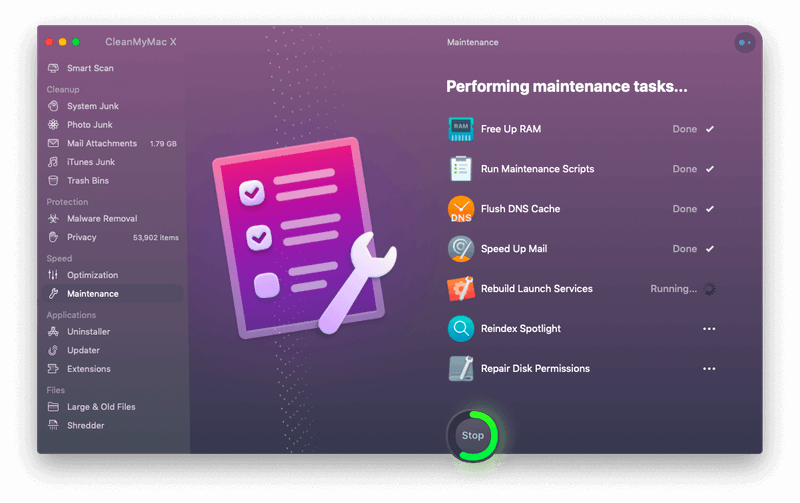Click the Large & Old Files folder icon
Screen dimensions: 800x503
(x=53, y=407)
